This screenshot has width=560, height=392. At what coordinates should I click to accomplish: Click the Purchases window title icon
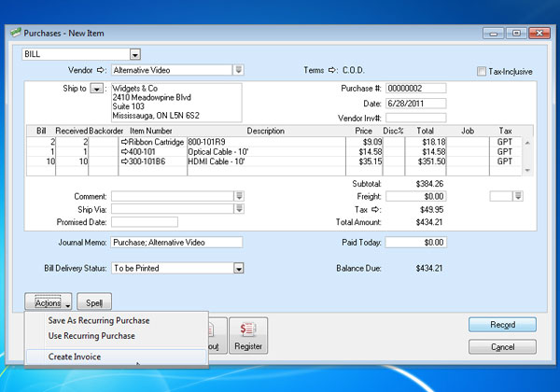pyautogui.click(x=16, y=33)
